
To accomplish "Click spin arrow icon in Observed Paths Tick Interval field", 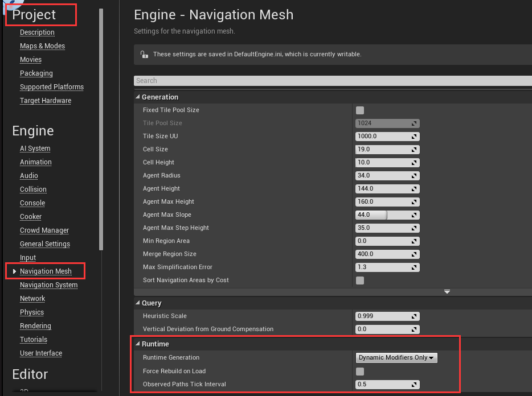I will 414,385.
